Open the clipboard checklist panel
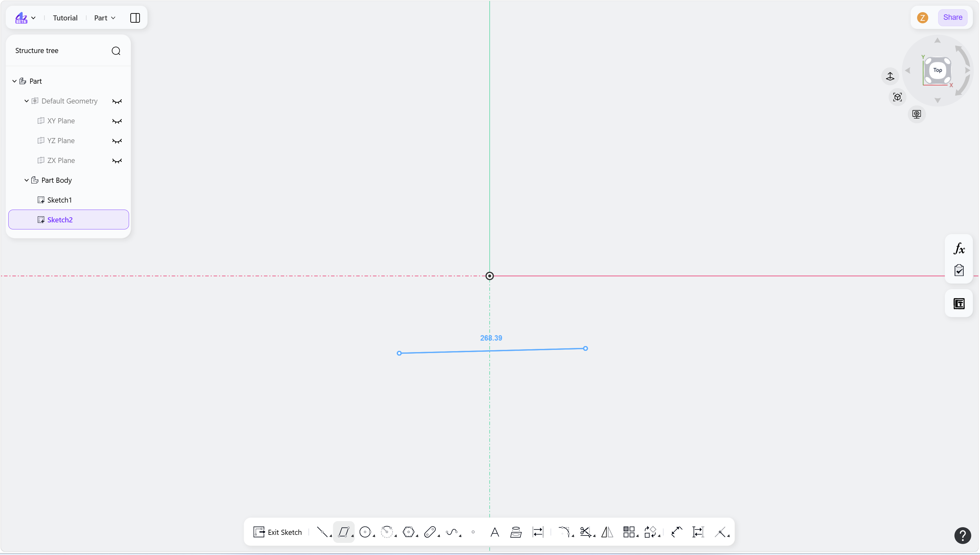The height and width of the screenshot is (555, 980). [x=959, y=270]
